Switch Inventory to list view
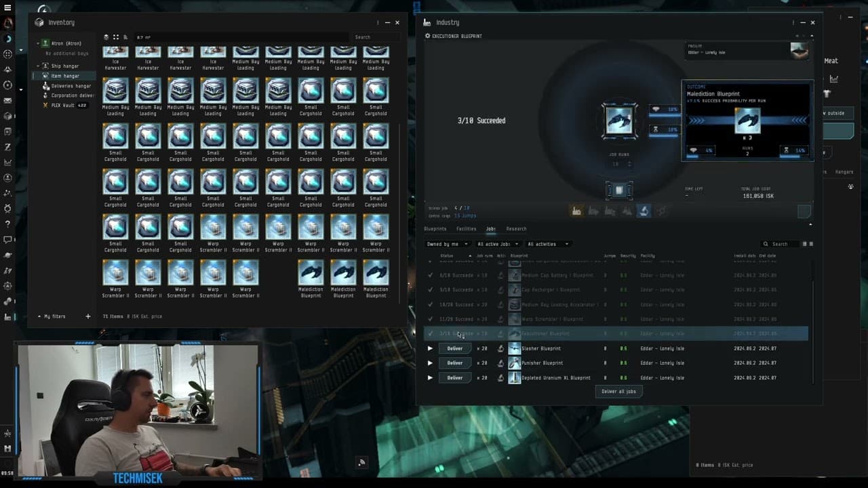Viewport: 868px width, 488px height. (125, 37)
